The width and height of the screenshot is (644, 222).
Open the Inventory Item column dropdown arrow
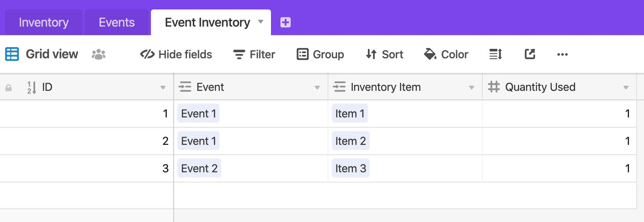[472, 88]
